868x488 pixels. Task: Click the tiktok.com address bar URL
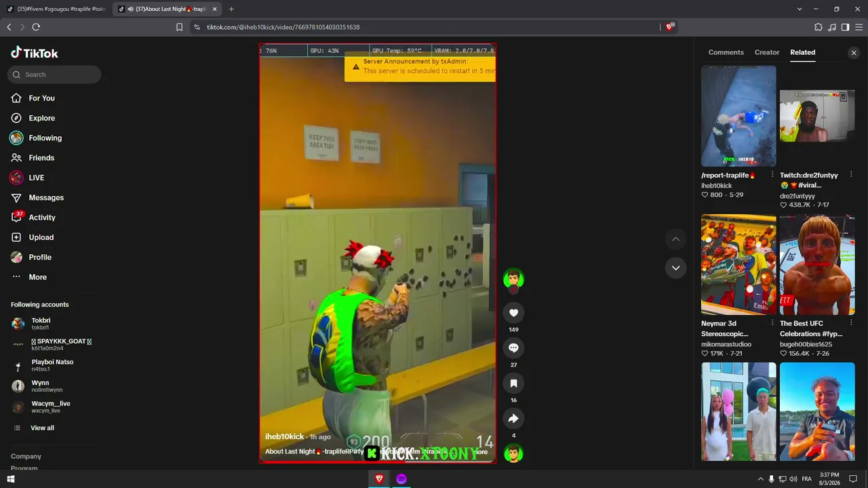tap(283, 27)
